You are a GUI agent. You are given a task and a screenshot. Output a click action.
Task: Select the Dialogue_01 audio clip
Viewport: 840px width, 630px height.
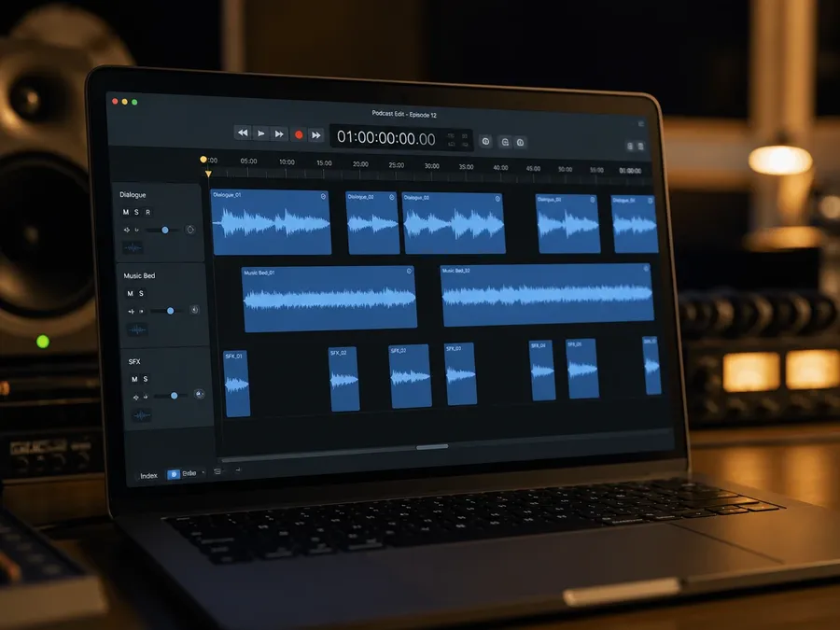(x=271, y=222)
